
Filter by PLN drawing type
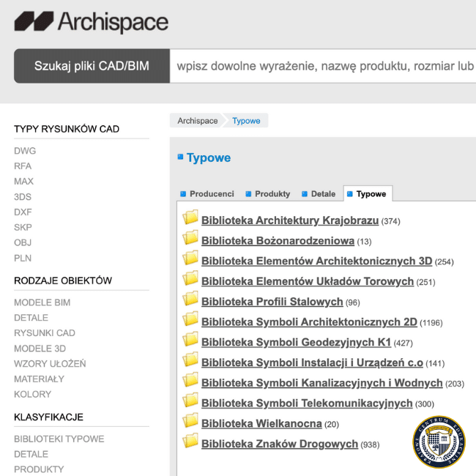tap(23, 258)
